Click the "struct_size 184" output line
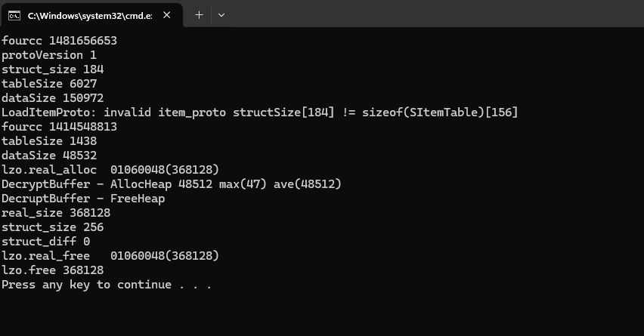Screen dimensions: 644x336 (52, 69)
